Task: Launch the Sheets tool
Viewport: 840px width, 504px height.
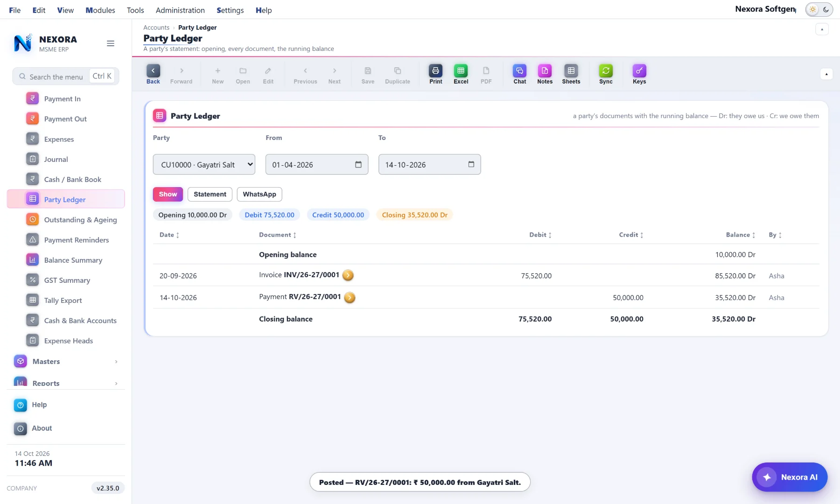Action: pyautogui.click(x=571, y=71)
